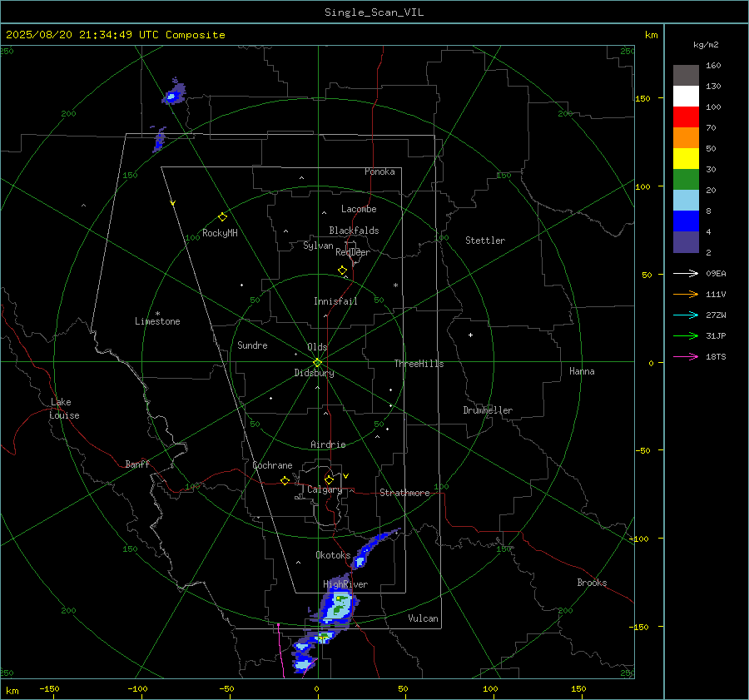Click the yellow radar site marker at Olds
Image resolution: width=749 pixels, height=700 pixels.
pyautogui.click(x=317, y=363)
